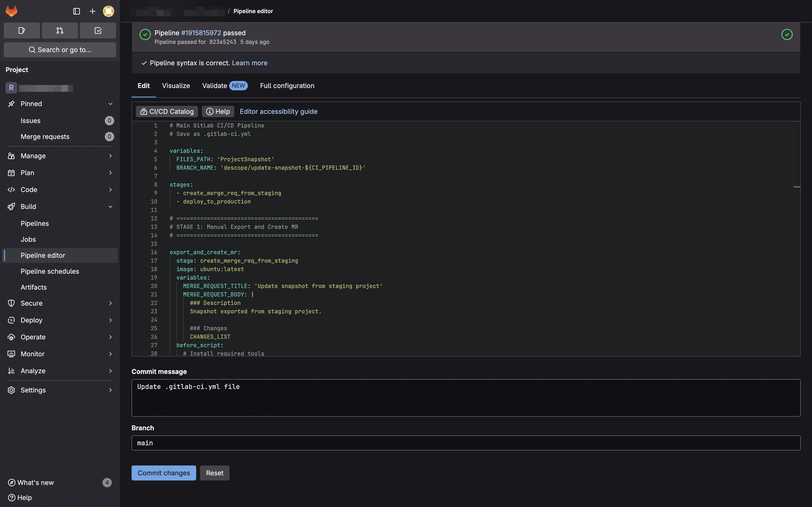
Task: Open the to-do list icon
Action: coord(98,30)
